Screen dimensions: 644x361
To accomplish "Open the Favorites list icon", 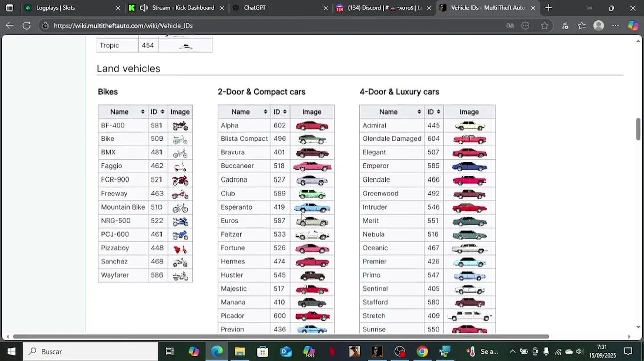I will [582, 26].
